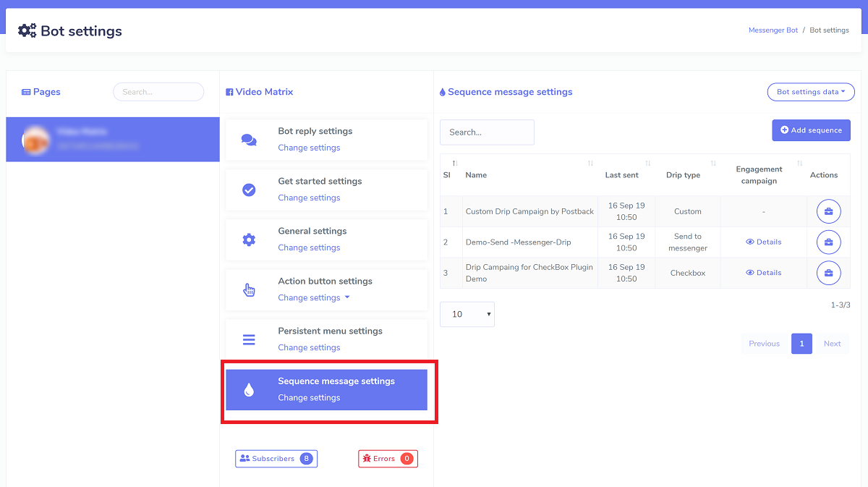868x487 pixels.
Task: Open Actions for Custom Drip Campaign by Postback
Action: pos(828,211)
